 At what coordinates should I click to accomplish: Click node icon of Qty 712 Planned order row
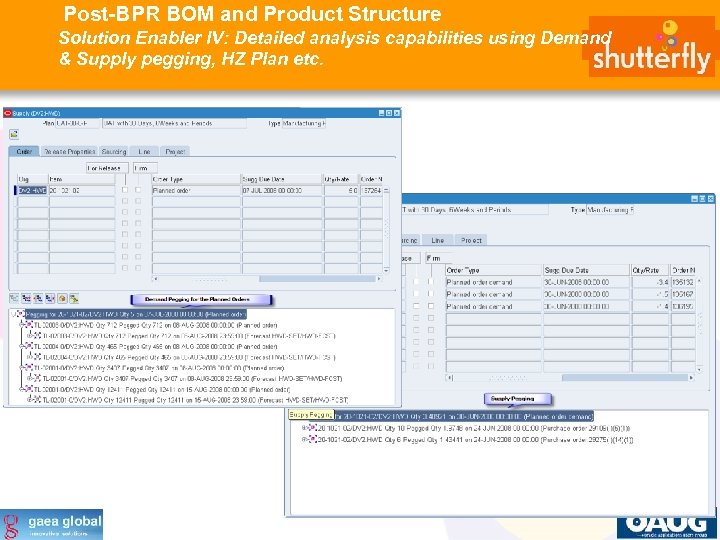pos(29,325)
